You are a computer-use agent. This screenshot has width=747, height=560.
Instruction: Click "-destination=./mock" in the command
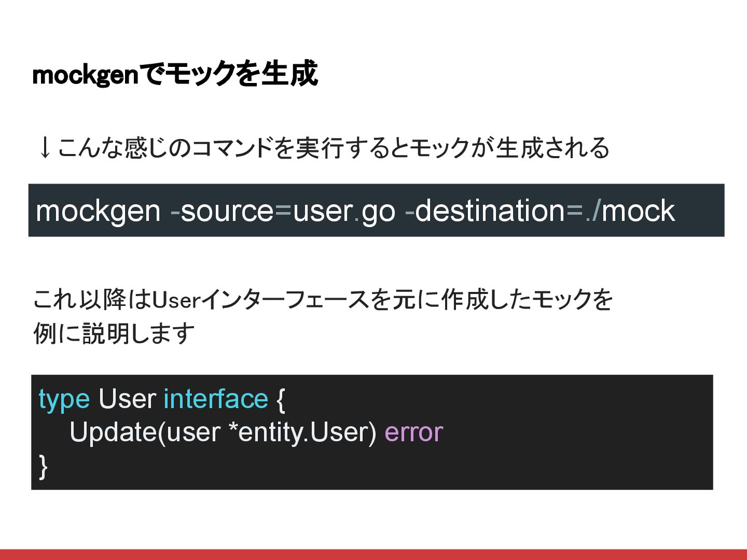point(539,211)
